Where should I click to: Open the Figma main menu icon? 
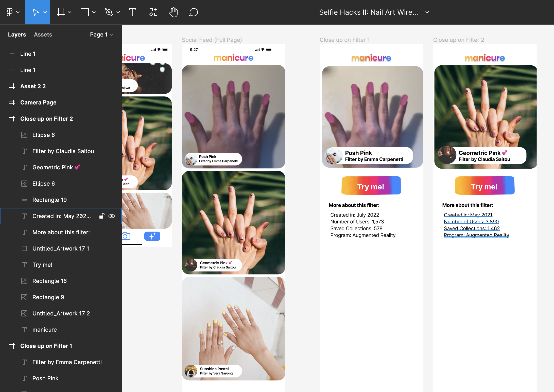click(x=10, y=12)
